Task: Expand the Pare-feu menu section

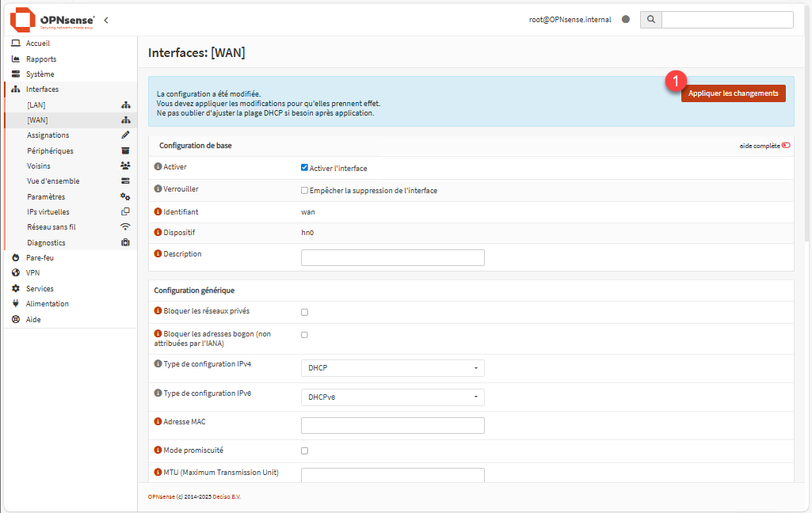Action: point(40,258)
